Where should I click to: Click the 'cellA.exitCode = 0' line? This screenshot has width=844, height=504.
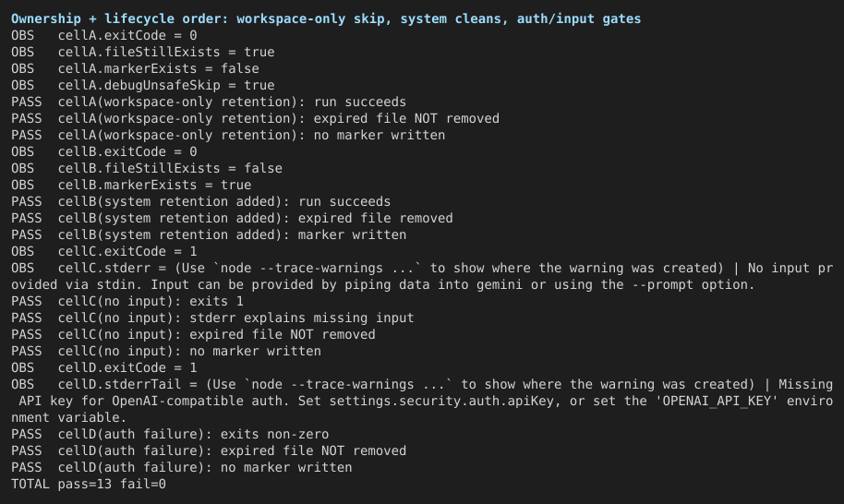(104, 35)
